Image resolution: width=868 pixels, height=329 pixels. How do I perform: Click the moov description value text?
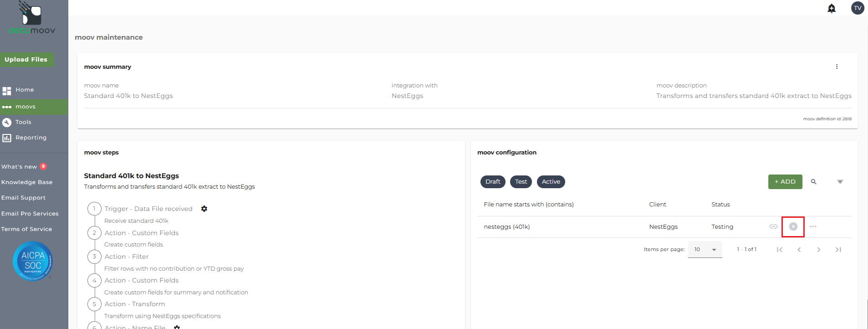coord(754,96)
